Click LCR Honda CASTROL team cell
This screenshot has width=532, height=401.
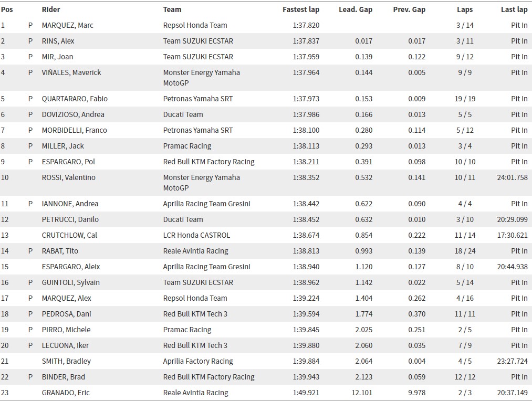[196, 235]
